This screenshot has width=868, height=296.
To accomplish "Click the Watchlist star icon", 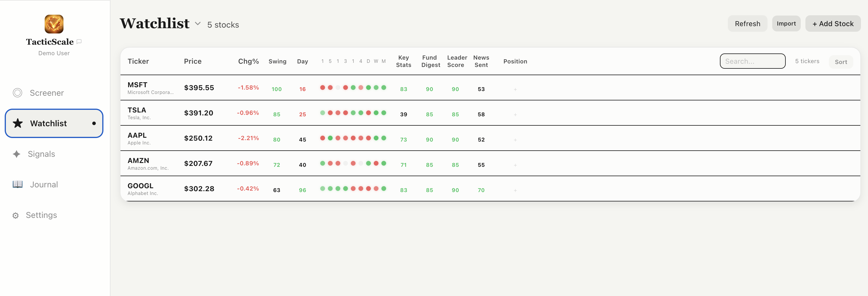I will pos(17,123).
